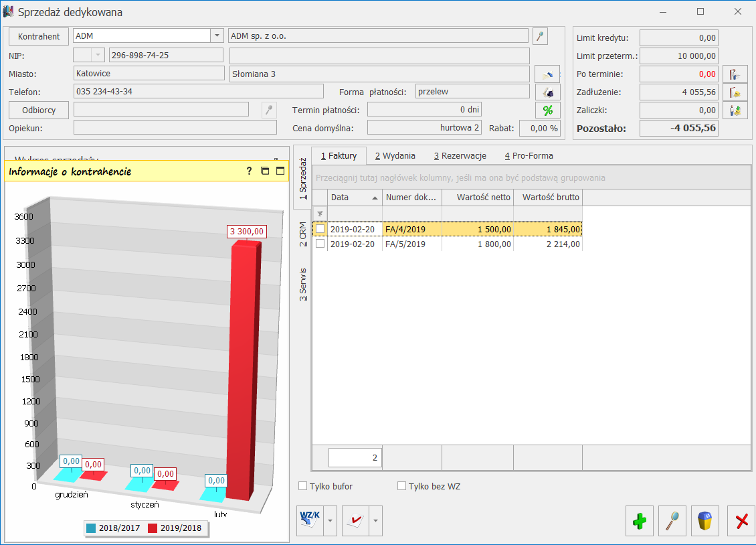
Task: Expand the ADM contractor code dropdown
Action: (217, 36)
